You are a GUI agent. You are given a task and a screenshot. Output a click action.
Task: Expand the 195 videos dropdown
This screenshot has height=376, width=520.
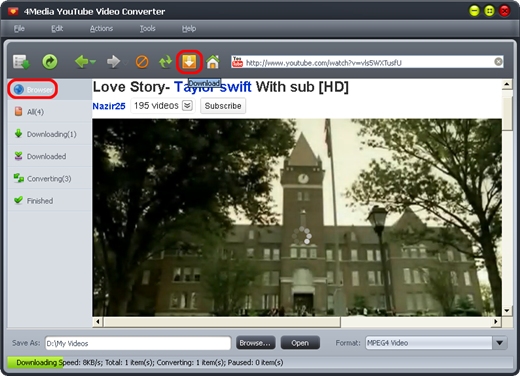coord(187,106)
